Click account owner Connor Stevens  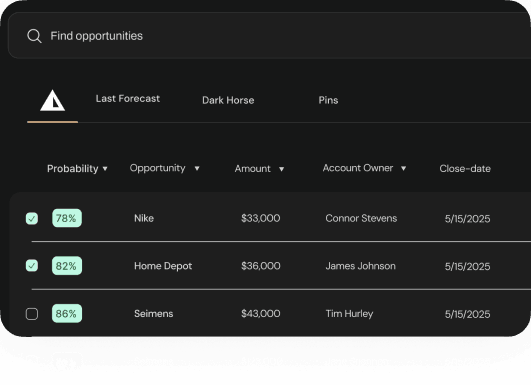(x=361, y=218)
